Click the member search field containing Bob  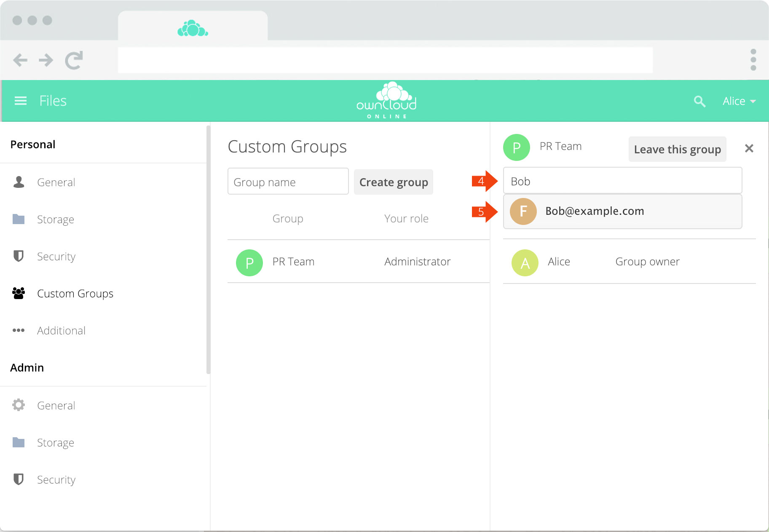(622, 181)
